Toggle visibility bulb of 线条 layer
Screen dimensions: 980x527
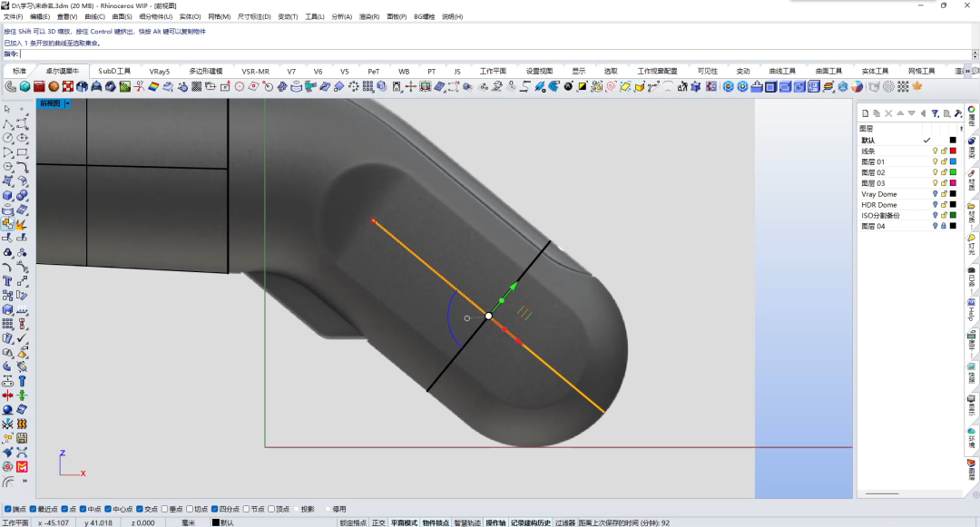[935, 151]
